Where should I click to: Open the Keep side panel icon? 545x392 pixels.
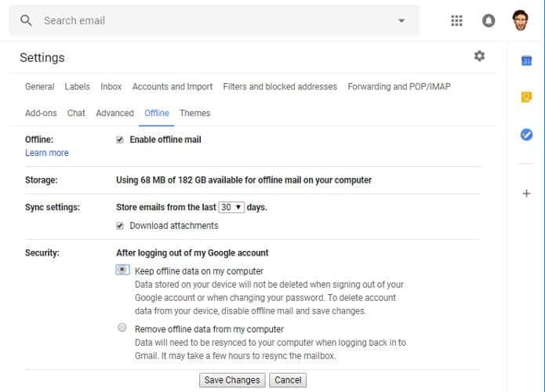tap(526, 97)
